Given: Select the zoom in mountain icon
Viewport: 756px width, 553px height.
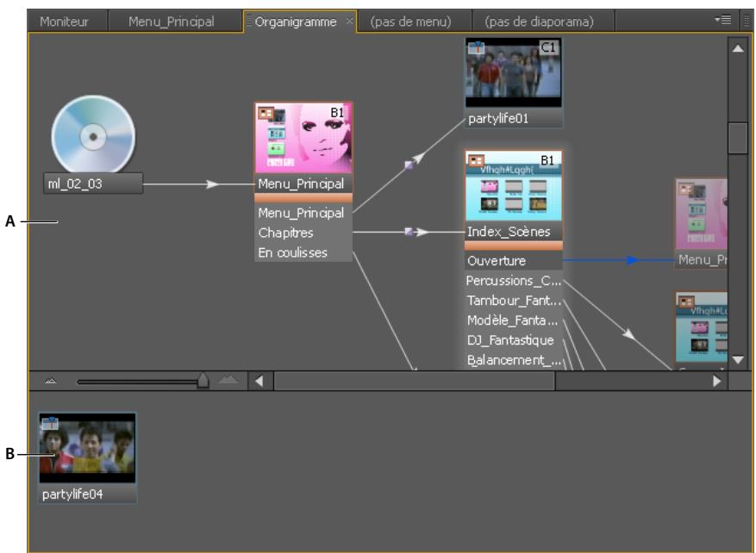Looking at the screenshot, I should pyautogui.click(x=228, y=378).
